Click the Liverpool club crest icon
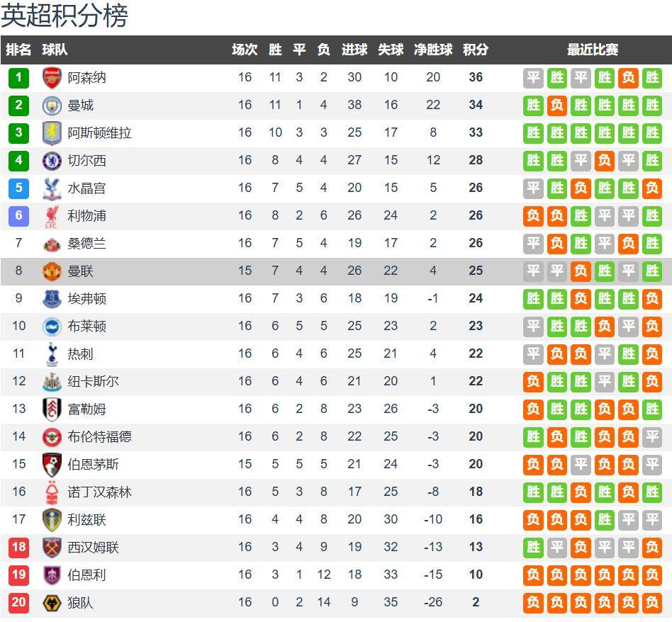The width and height of the screenshot is (672, 622). pyautogui.click(x=52, y=215)
